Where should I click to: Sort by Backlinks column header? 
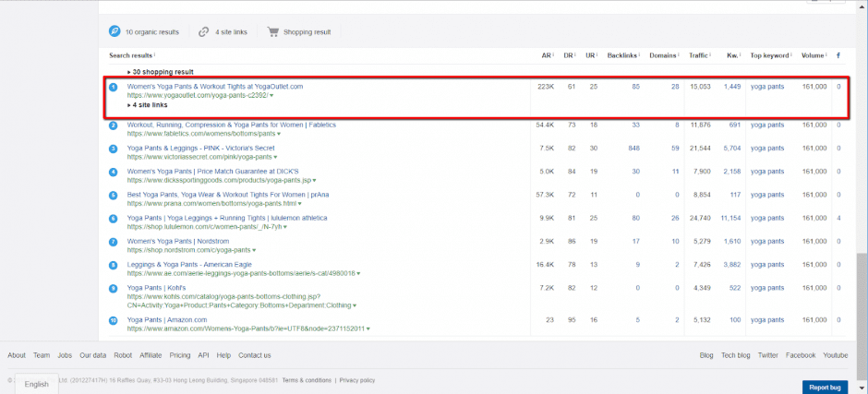pos(622,55)
